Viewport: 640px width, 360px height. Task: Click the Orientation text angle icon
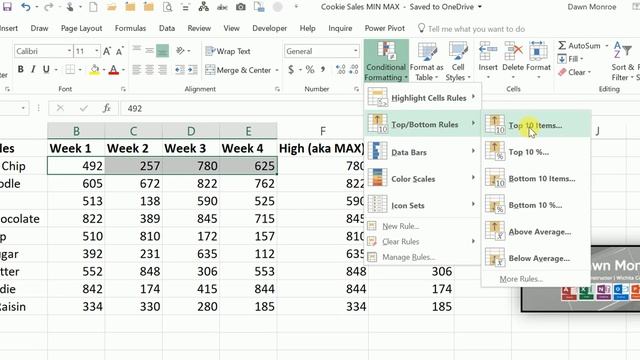(x=180, y=51)
